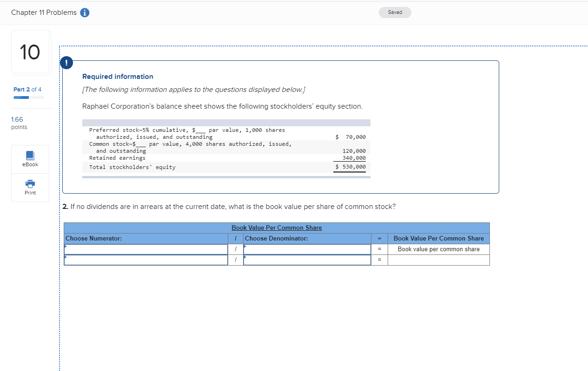Click the Retained earnings row label
The width and height of the screenshot is (588, 371).
click(117, 158)
